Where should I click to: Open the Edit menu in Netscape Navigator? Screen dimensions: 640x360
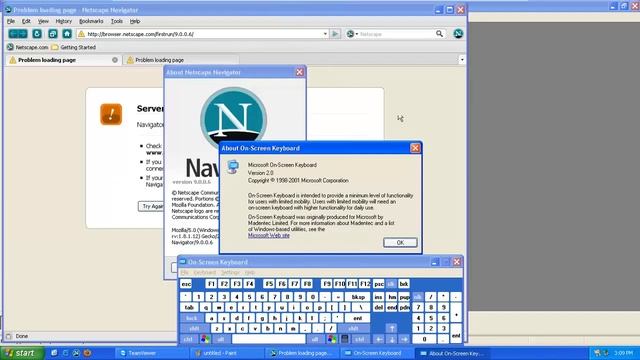(x=26, y=21)
